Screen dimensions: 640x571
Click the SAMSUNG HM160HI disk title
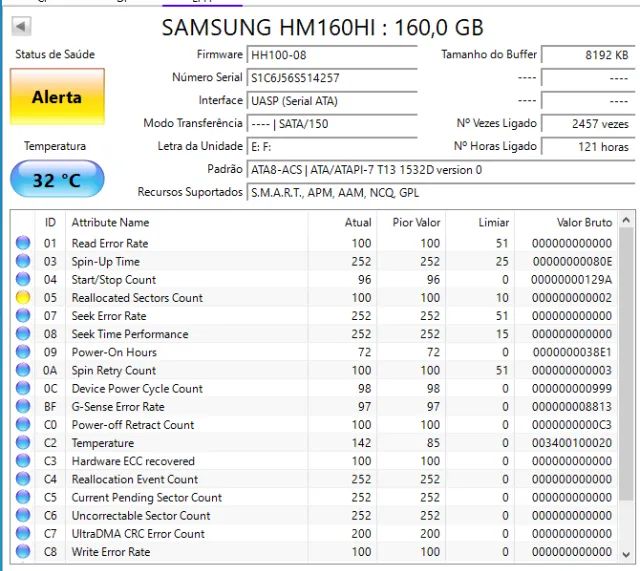click(x=322, y=28)
